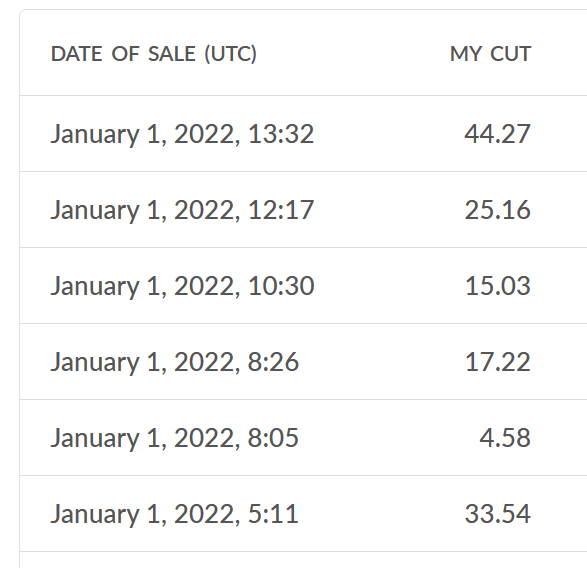Click the 17.22 cut value
The image size is (587, 568).
(x=498, y=362)
